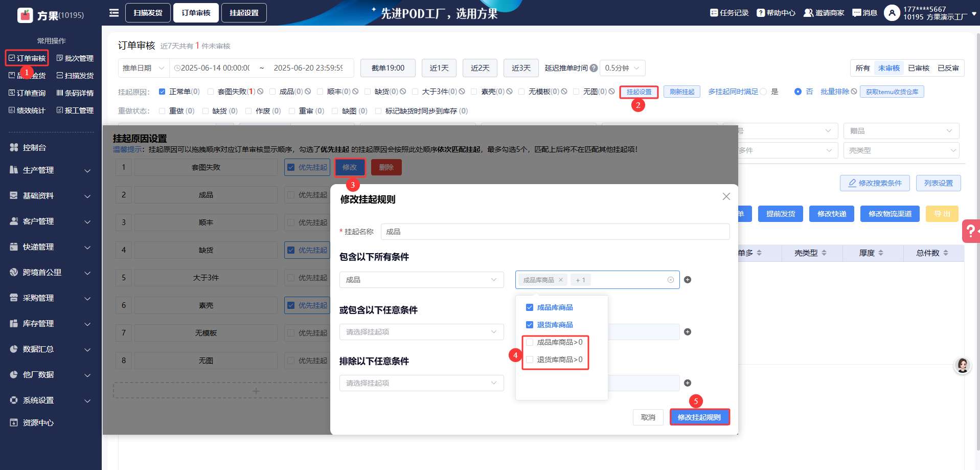980x470 pixels.
Task: Toggle the 正常单 filter checkbox
Action: 162,92
